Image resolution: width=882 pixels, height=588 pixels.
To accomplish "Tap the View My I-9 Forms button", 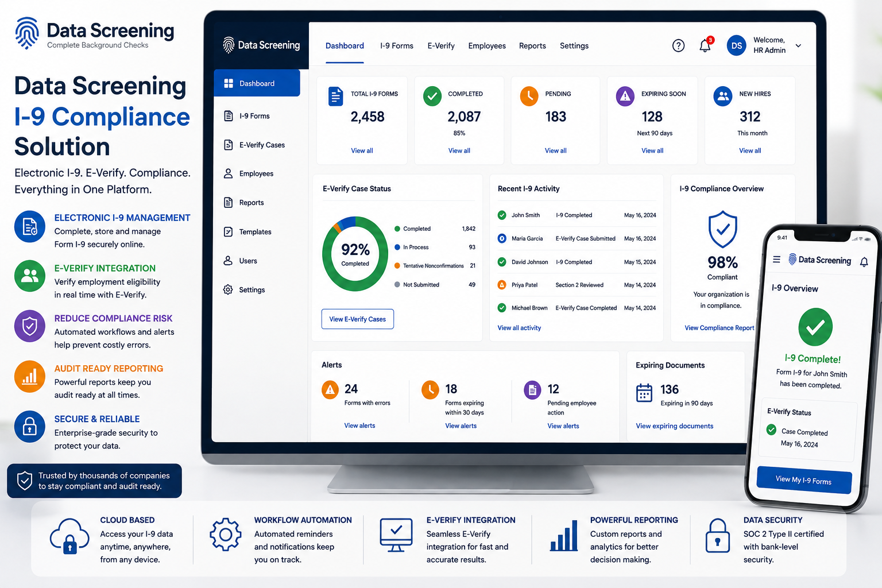I will pyautogui.click(x=804, y=480).
